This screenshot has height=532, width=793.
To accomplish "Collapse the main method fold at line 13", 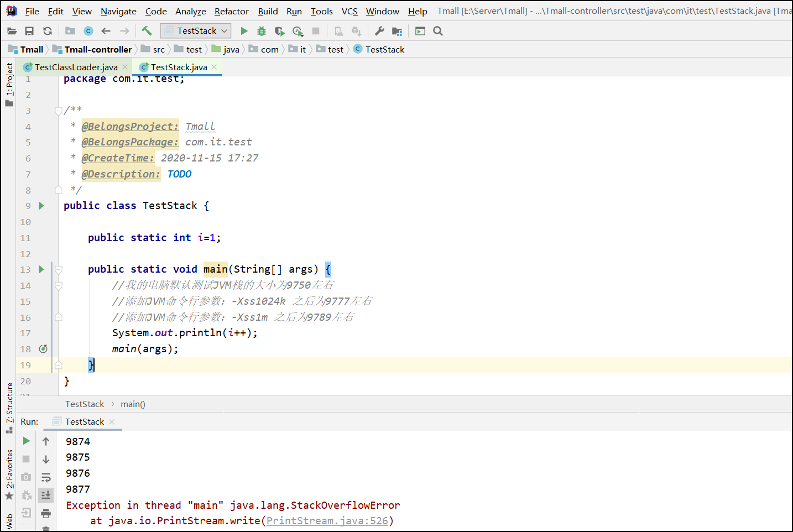I will pyautogui.click(x=59, y=270).
